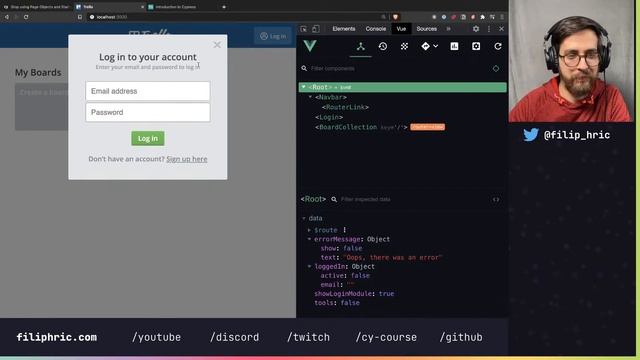Click the select component target icon

(496, 69)
